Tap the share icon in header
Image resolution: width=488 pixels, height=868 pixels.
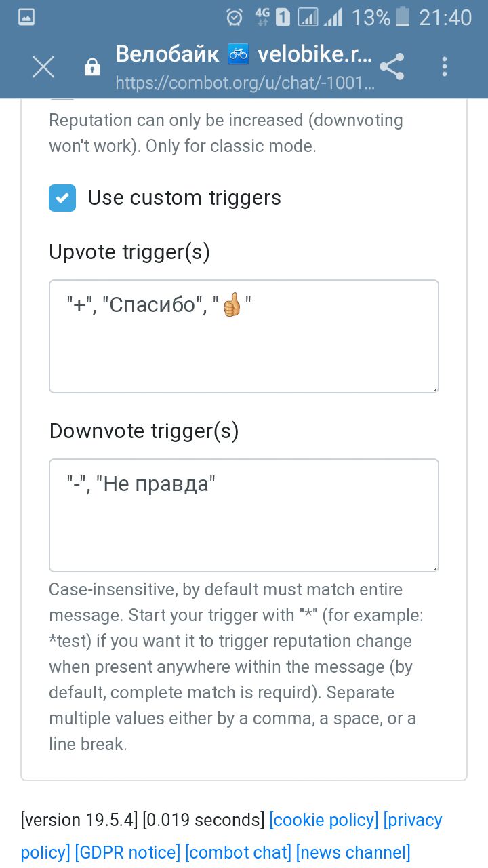click(x=392, y=66)
